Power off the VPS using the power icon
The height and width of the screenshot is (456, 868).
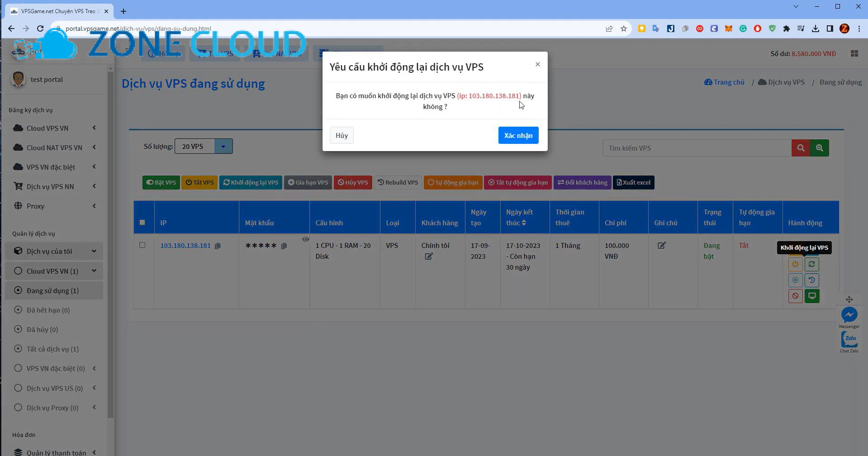(x=795, y=264)
